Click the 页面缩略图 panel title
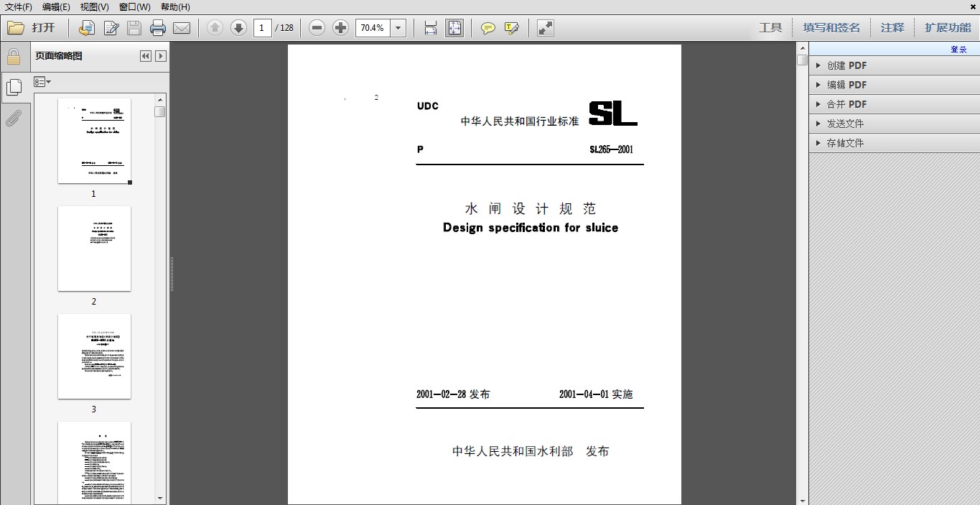The width and height of the screenshot is (980, 505). (x=59, y=56)
